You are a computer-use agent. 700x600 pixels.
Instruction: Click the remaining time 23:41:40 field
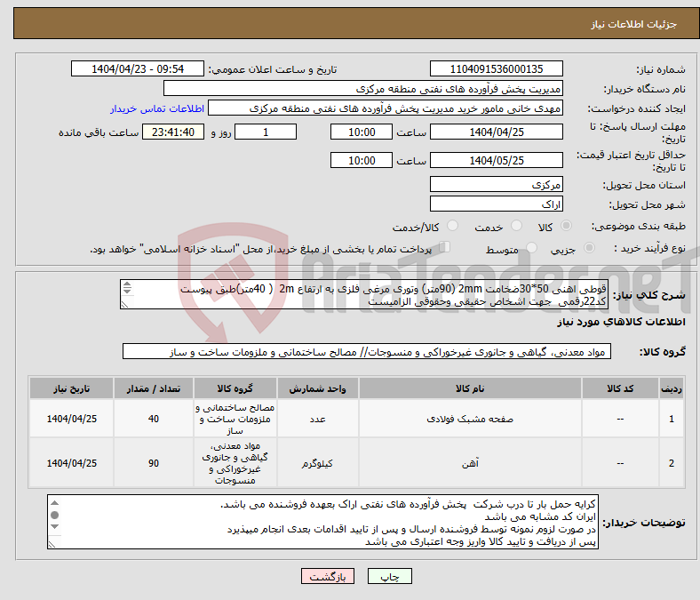click(x=173, y=132)
